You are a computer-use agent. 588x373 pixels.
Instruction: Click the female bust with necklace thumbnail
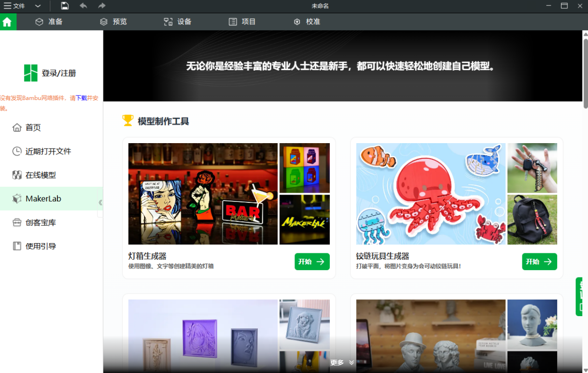point(532,324)
